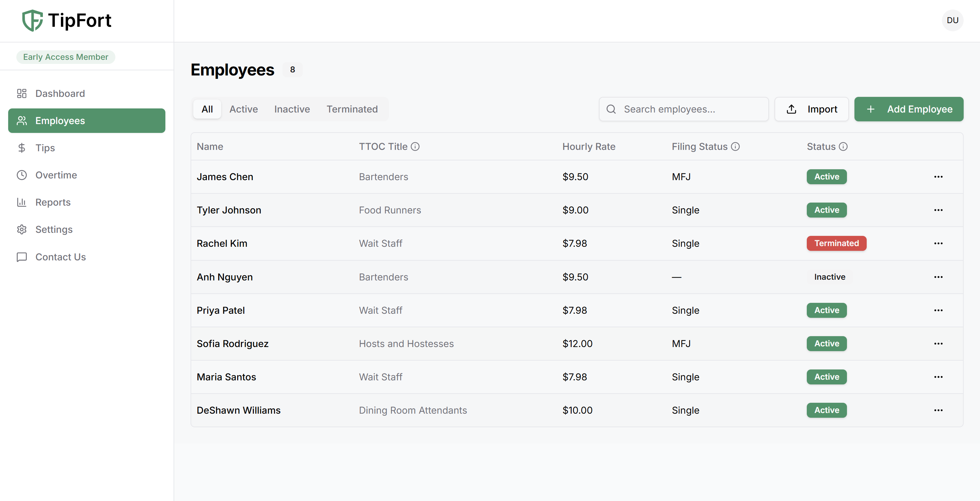Click the TTOC Title info icon

[415, 146]
